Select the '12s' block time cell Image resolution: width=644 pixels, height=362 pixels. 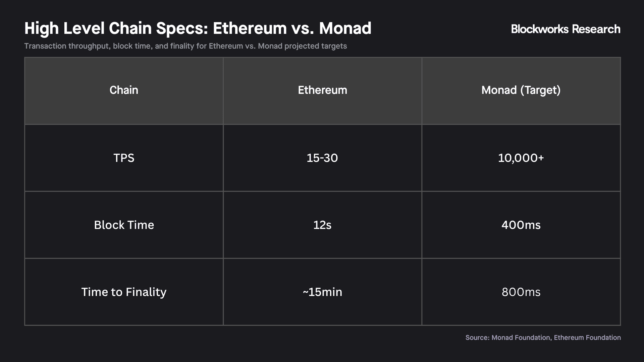pyautogui.click(x=322, y=225)
